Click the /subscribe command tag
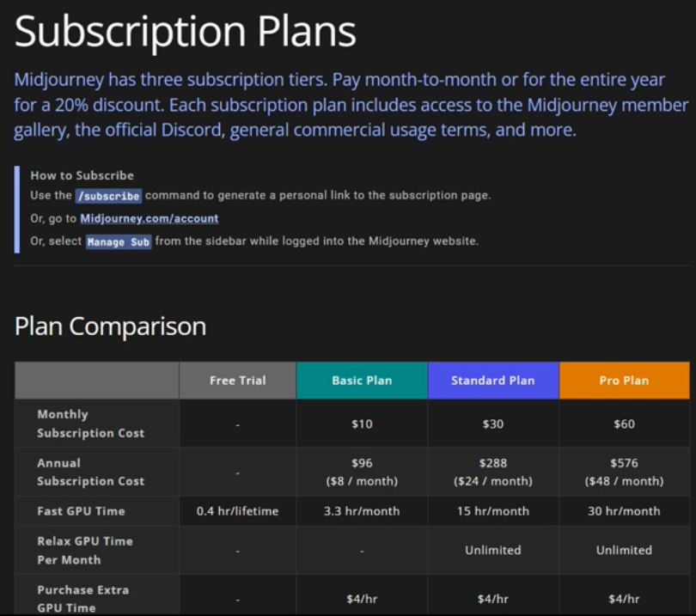This screenshot has height=616, width=696. point(107,196)
